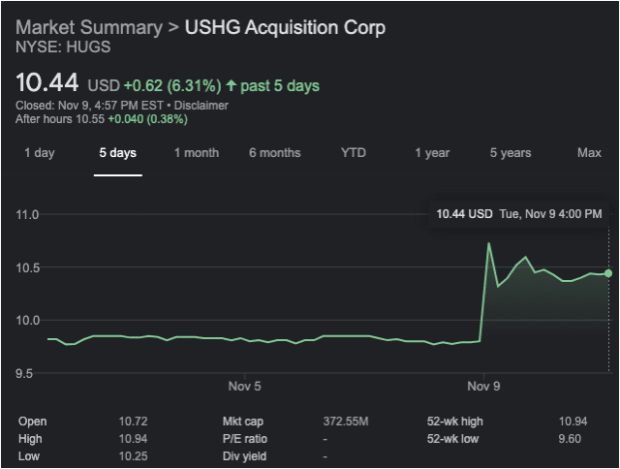Select the 1 day range tab
The height and width of the screenshot is (469, 620).
pyautogui.click(x=40, y=153)
